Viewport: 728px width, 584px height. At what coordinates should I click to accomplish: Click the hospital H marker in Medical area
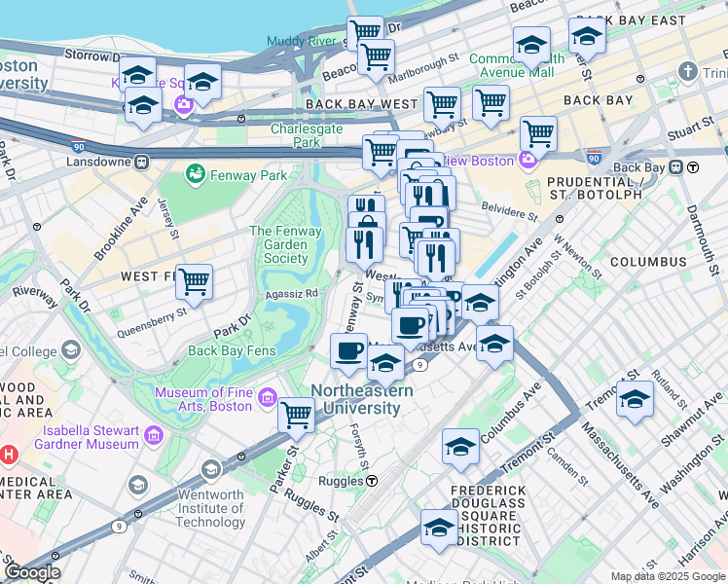click(x=9, y=454)
